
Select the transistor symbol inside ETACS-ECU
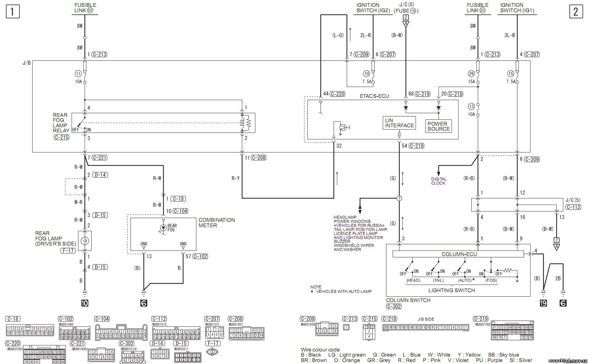[343, 128]
